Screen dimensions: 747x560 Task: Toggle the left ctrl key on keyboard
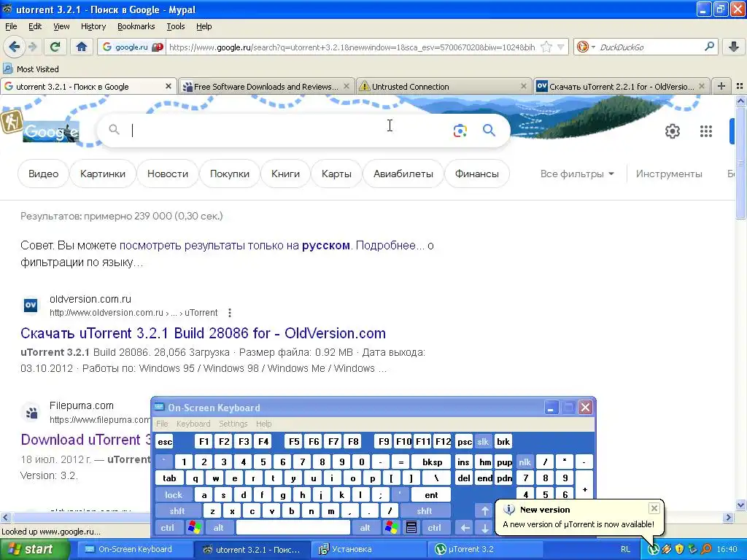click(x=167, y=528)
